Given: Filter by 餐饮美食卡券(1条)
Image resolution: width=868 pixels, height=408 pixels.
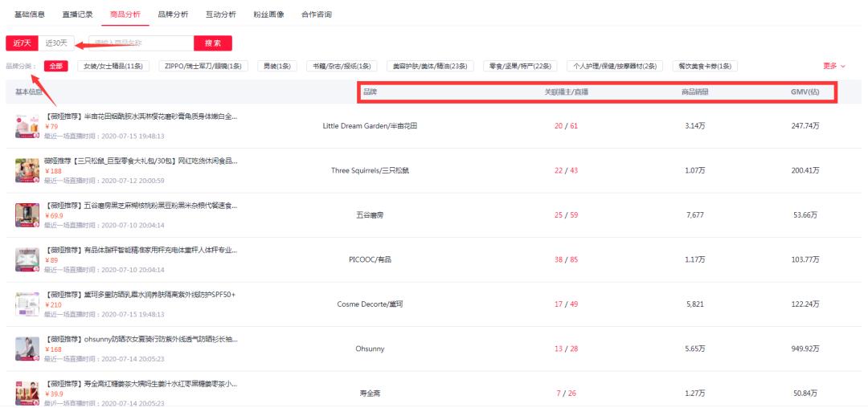Looking at the screenshot, I should point(705,66).
